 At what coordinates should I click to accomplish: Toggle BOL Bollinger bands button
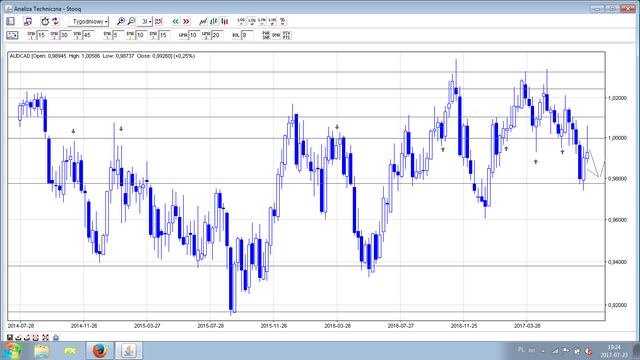[x=236, y=36]
